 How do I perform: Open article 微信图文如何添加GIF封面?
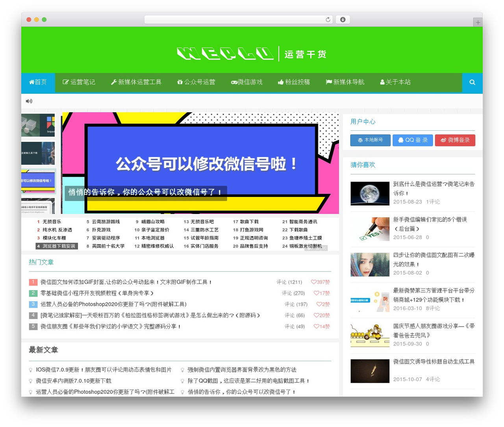click(126, 282)
